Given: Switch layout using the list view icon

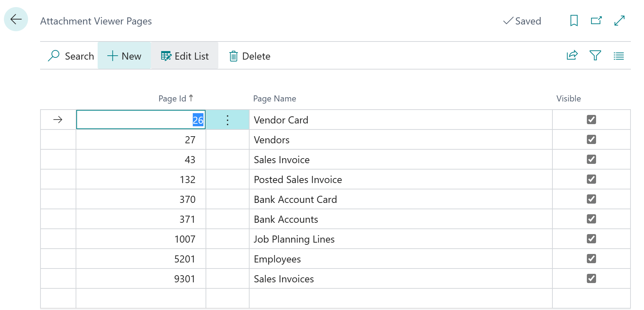Looking at the screenshot, I should (618, 56).
